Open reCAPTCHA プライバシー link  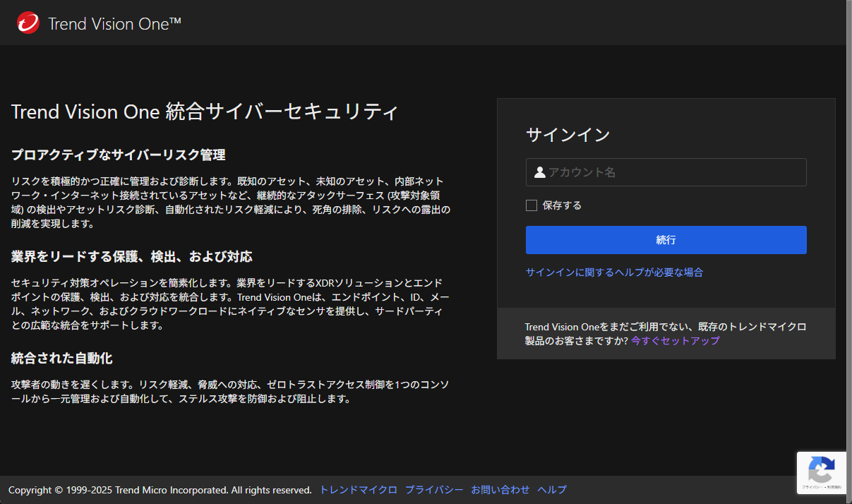[812, 486]
